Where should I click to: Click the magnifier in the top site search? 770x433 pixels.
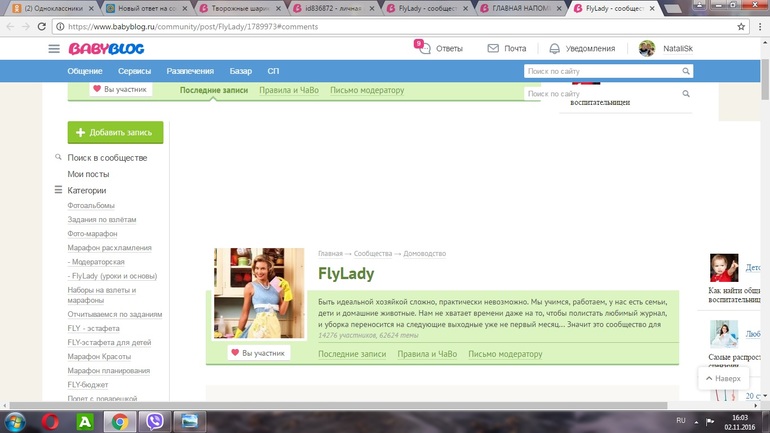click(x=686, y=71)
